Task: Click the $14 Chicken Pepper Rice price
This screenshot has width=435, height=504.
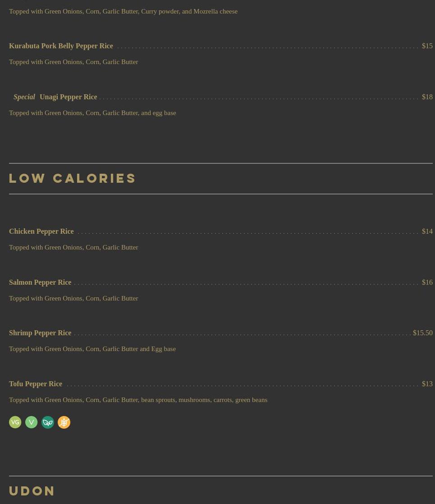Action: (427, 231)
